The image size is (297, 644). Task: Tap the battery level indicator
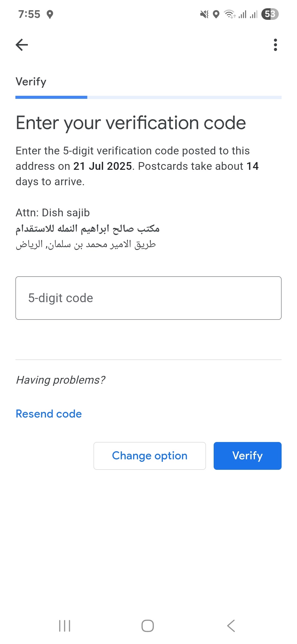[x=270, y=14]
